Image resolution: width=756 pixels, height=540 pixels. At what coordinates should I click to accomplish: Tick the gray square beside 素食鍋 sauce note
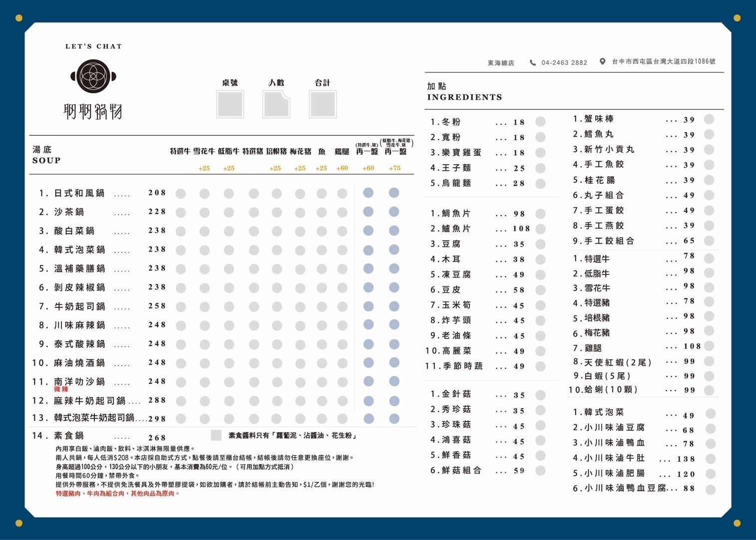(216, 436)
